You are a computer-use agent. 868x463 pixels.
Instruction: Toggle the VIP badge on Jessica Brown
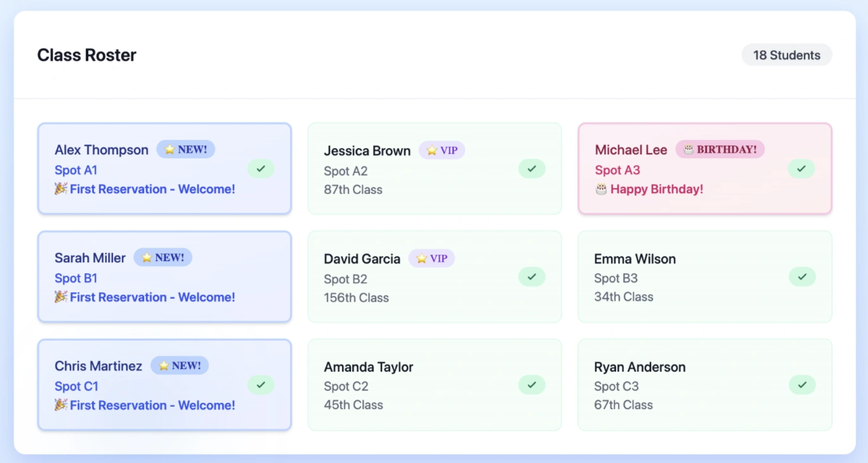pyautogui.click(x=442, y=150)
